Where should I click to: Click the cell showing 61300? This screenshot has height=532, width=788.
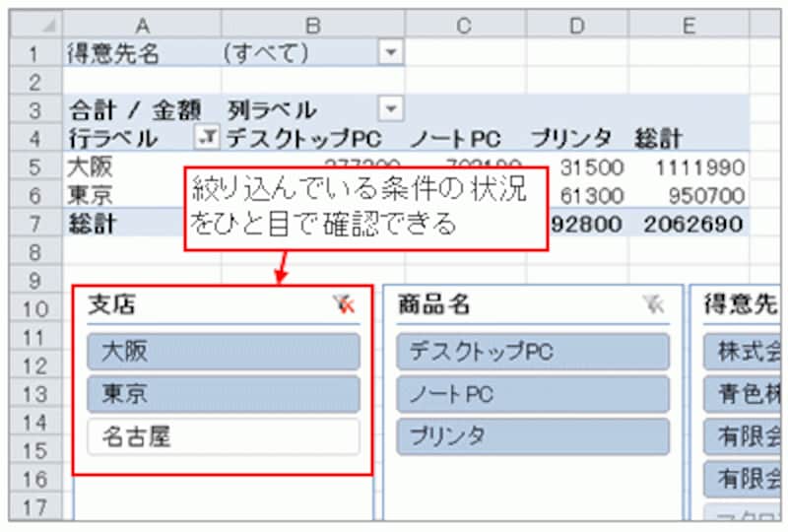588,194
